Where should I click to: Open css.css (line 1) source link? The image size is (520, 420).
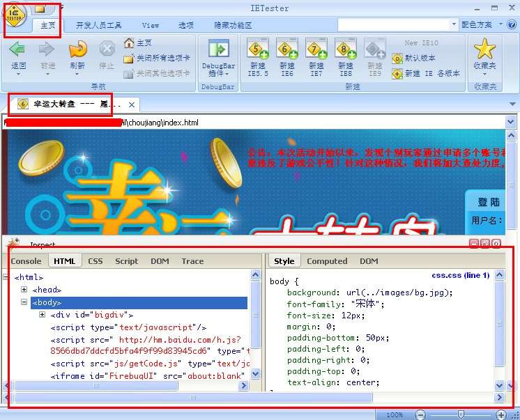[460, 275]
